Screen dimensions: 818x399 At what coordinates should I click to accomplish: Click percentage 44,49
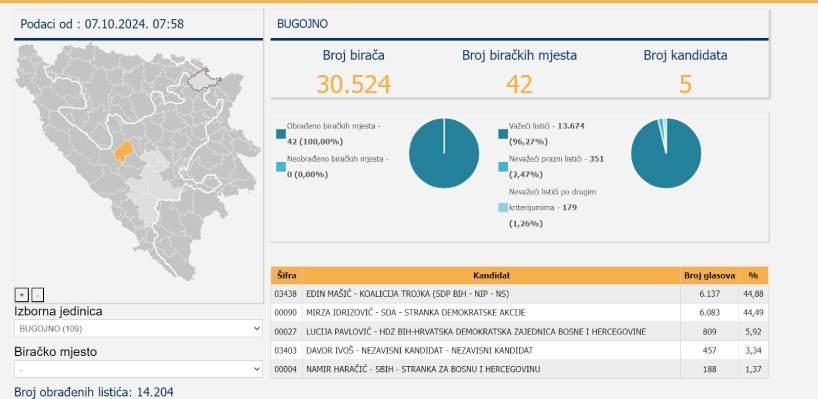point(753,312)
